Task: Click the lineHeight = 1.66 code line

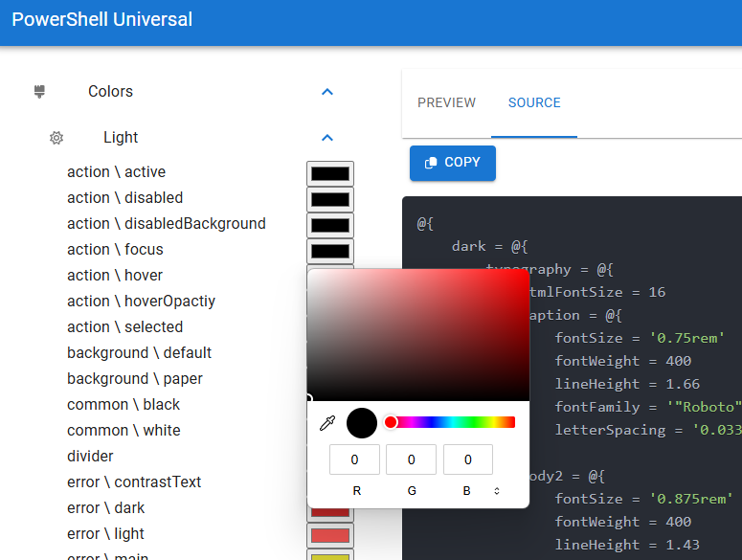Action: click(x=627, y=384)
